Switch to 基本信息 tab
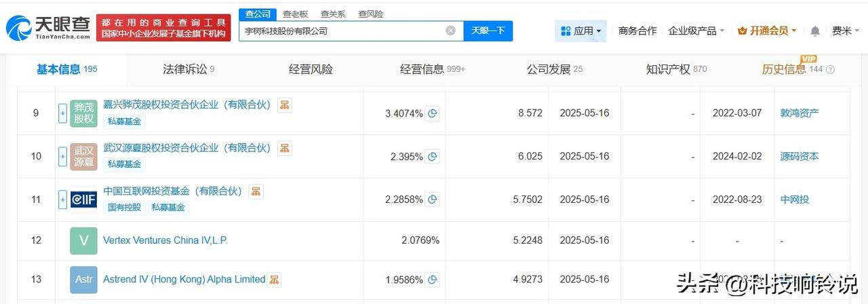The width and height of the screenshot is (868, 304). point(66,69)
